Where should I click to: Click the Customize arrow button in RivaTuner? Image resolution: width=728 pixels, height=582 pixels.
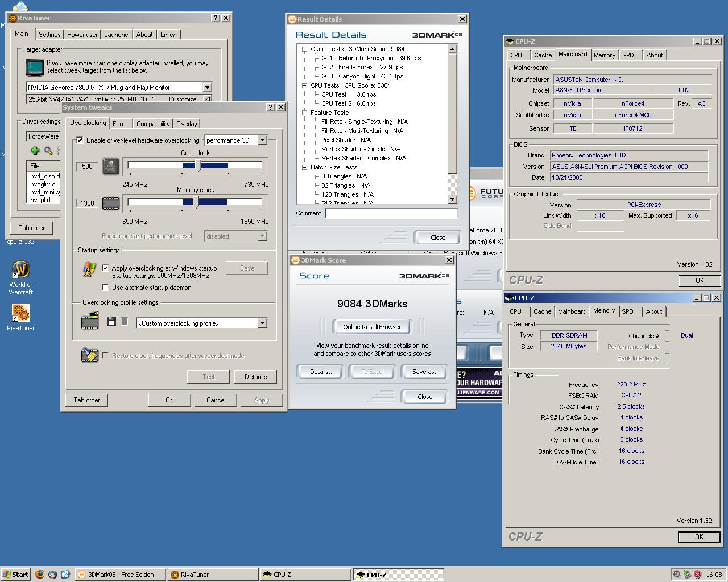(x=207, y=99)
